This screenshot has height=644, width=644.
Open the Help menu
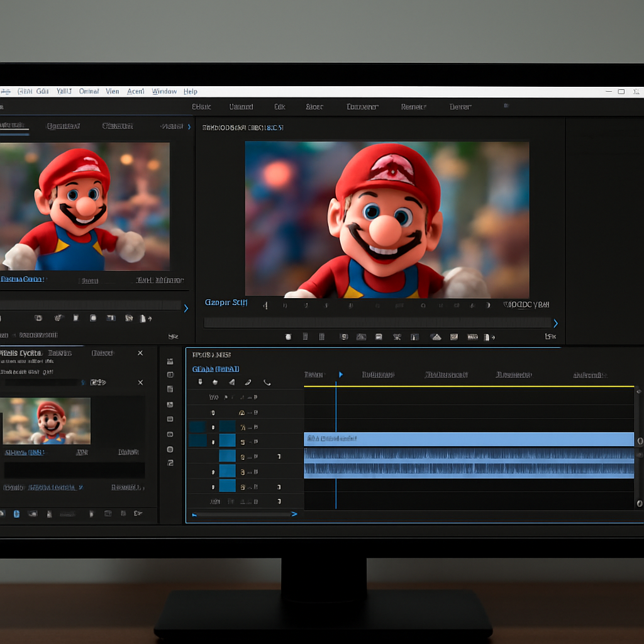[x=190, y=91]
